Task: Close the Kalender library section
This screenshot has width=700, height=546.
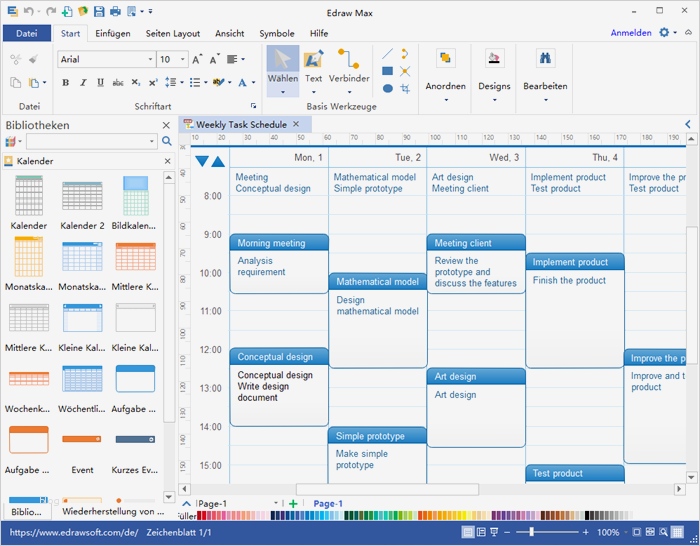Action: coord(167,161)
